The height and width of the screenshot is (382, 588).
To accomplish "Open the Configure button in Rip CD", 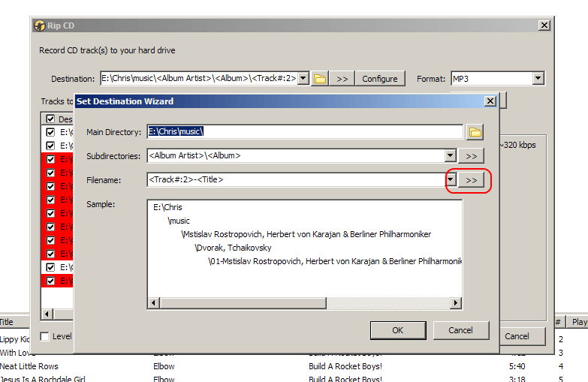I will click(380, 78).
